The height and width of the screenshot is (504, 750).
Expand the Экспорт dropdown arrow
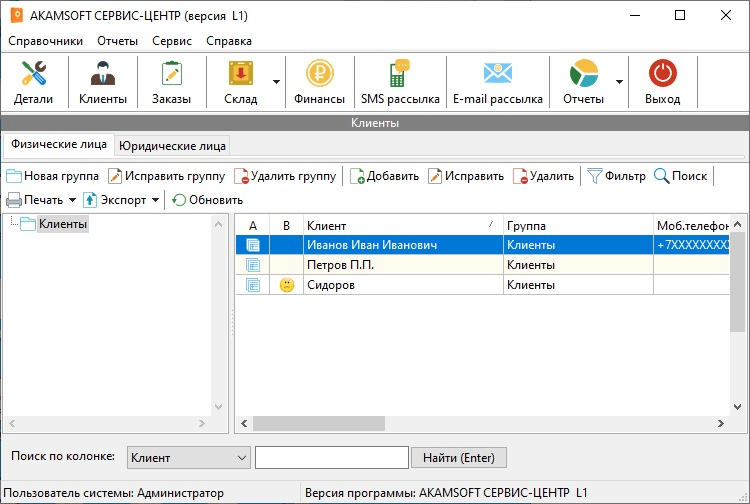(x=155, y=200)
